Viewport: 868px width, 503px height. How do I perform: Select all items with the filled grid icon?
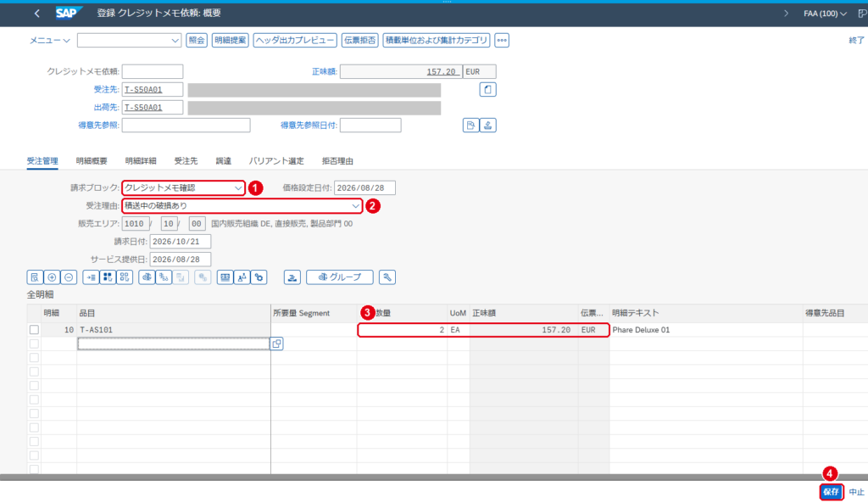click(108, 277)
